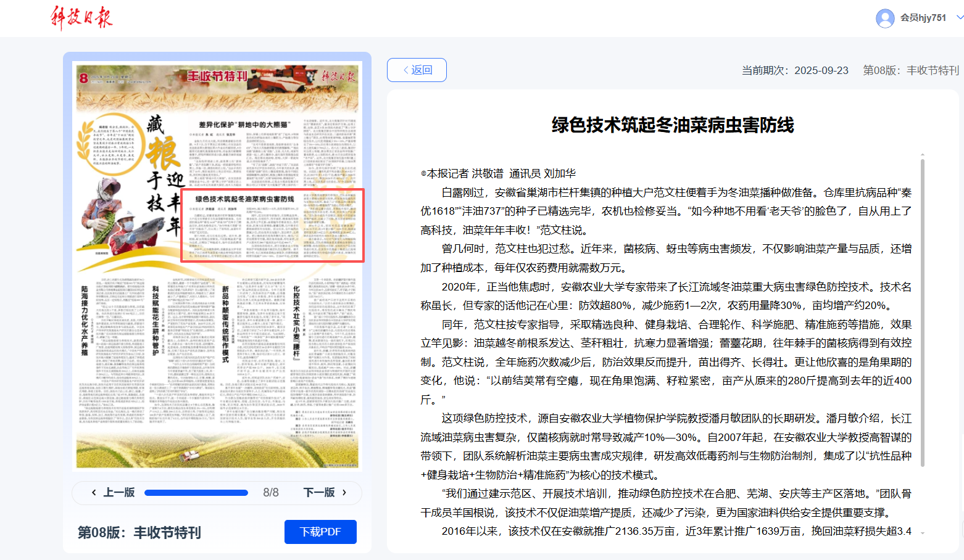Click the 丰收节特刊 masthead banner
Screen dimensions: 964x560
pos(217,76)
